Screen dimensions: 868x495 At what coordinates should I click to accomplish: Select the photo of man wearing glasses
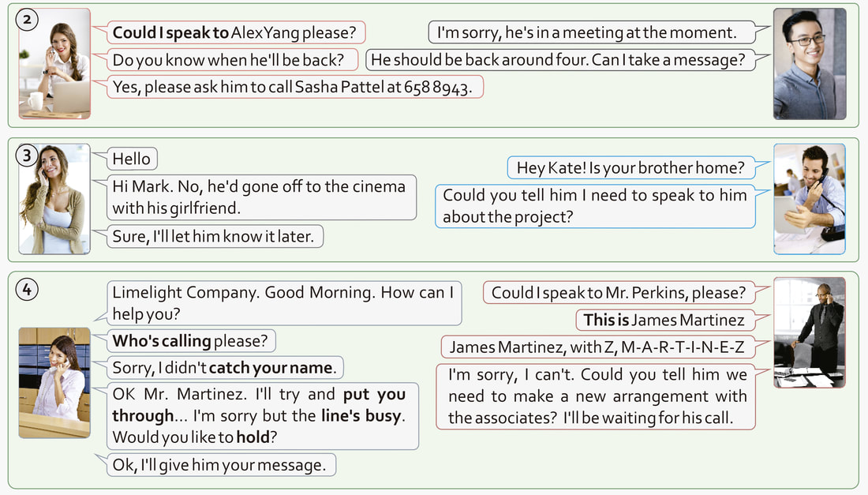(x=809, y=63)
